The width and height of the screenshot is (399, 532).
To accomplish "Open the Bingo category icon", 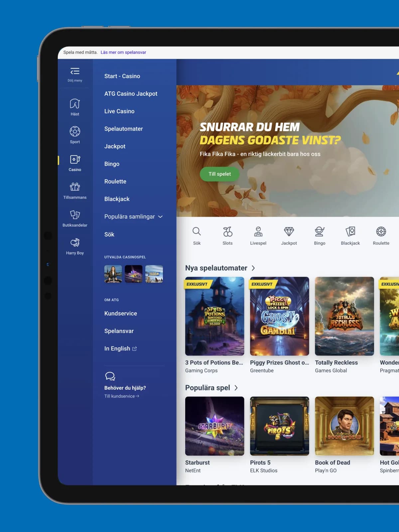I will pos(320,231).
